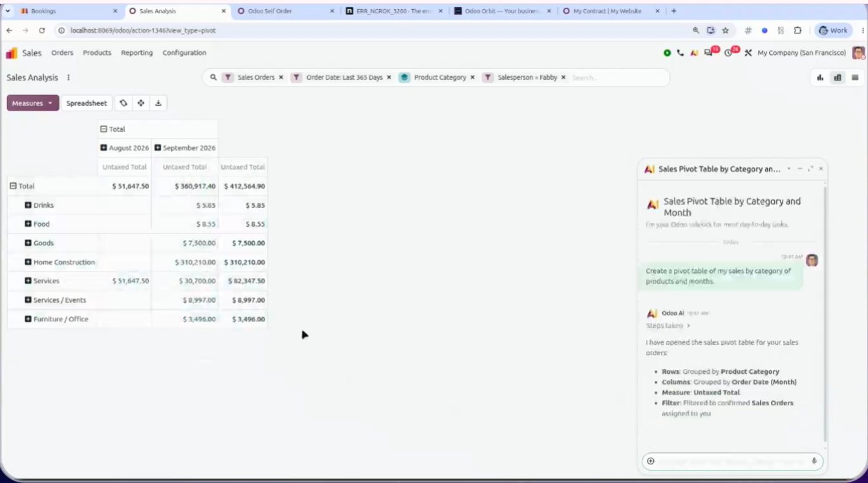Open the Reporting menu
The image size is (868, 483).
pos(137,53)
